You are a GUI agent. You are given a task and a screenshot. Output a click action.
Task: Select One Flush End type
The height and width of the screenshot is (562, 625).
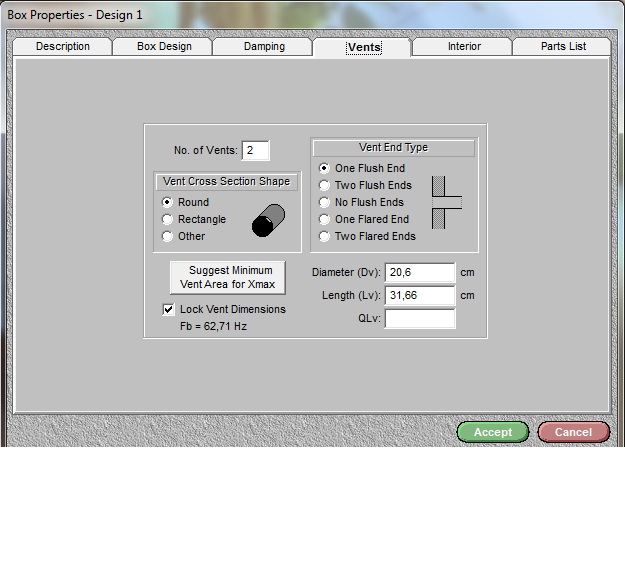[x=362, y=169]
